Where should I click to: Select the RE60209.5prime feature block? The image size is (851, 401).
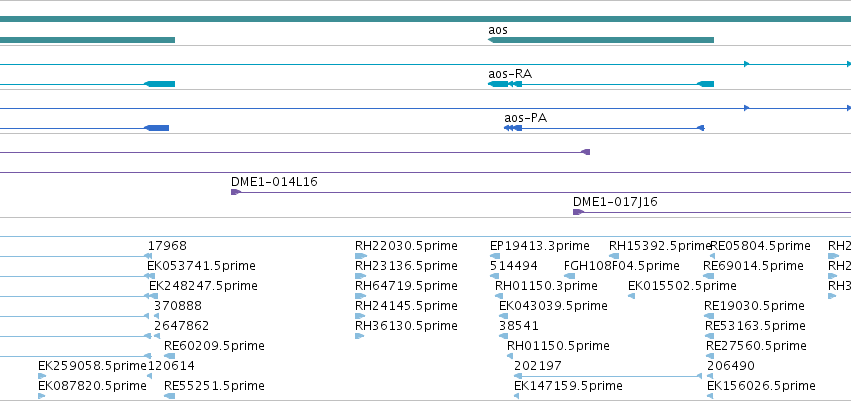tap(169, 357)
